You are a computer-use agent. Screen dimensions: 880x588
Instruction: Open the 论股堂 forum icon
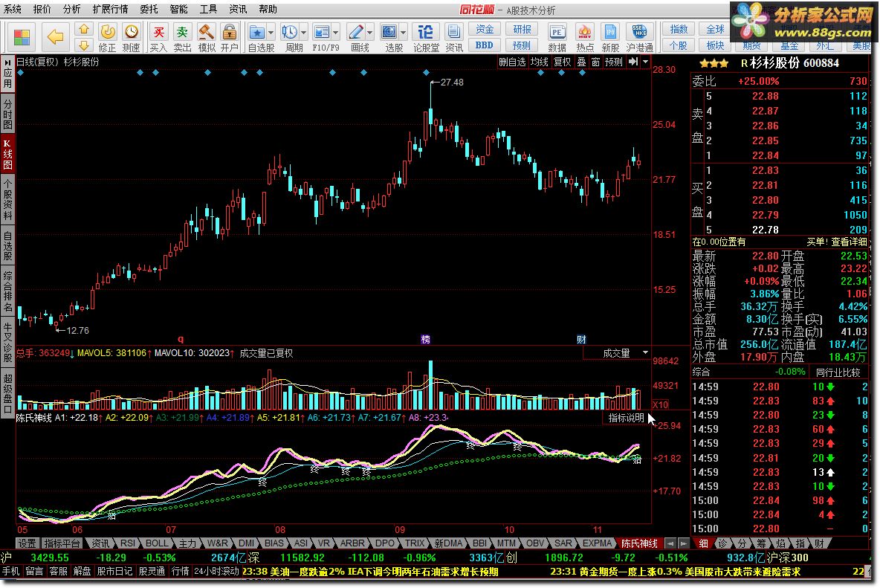[426, 32]
